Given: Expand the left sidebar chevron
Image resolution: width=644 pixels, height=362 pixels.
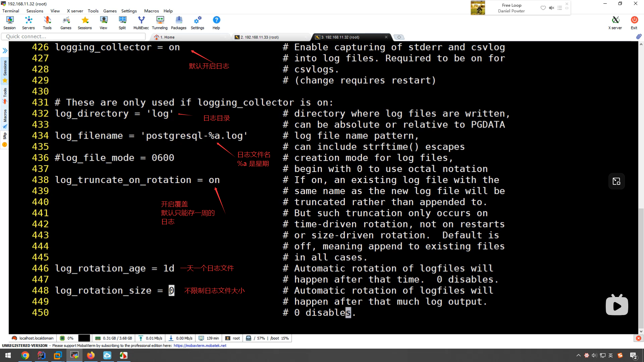Looking at the screenshot, I should [x=5, y=51].
